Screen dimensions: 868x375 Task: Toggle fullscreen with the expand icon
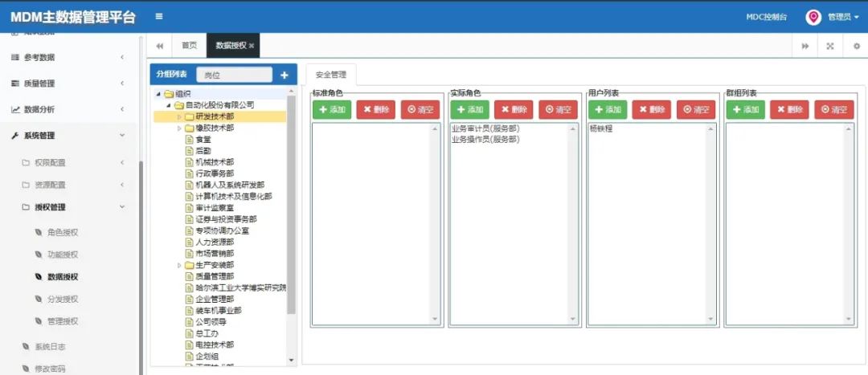(x=829, y=46)
